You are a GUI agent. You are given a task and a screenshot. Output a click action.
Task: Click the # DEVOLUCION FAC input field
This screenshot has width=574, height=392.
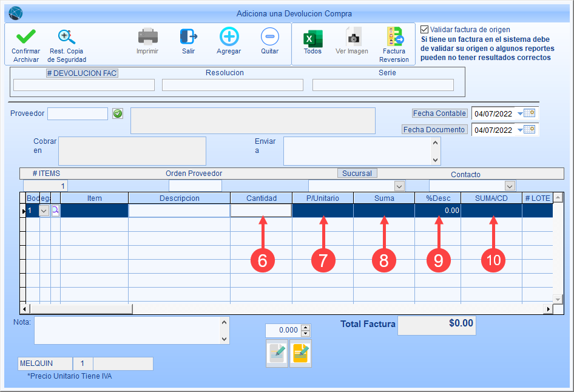coord(84,85)
